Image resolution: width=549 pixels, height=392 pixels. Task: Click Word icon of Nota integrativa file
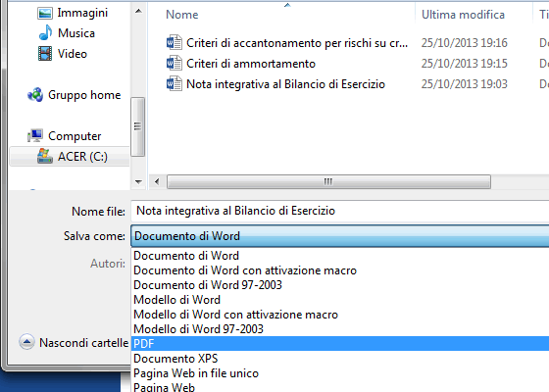coord(175,84)
